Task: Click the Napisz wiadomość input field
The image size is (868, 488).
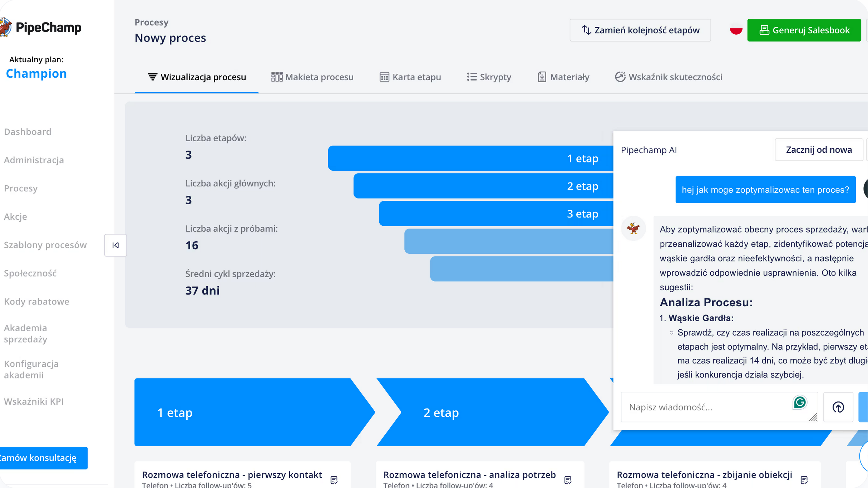Action: 719,407
